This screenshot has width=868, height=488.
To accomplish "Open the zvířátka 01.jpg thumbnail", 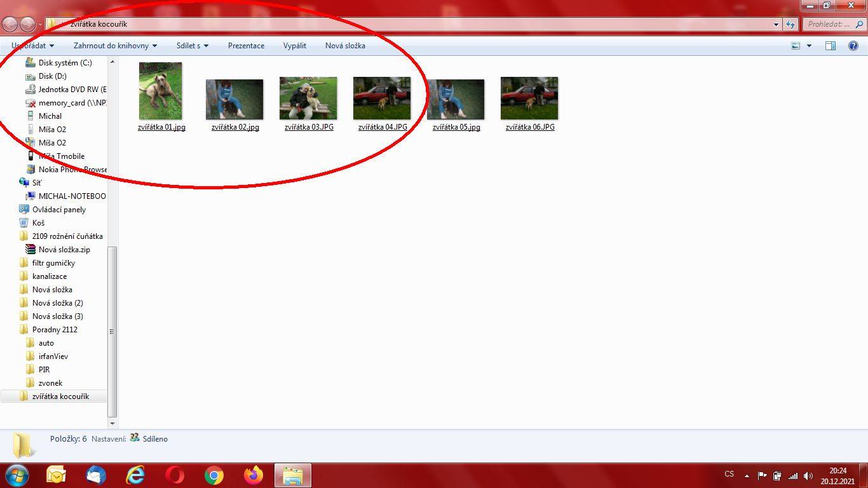I will [x=161, y=91].
